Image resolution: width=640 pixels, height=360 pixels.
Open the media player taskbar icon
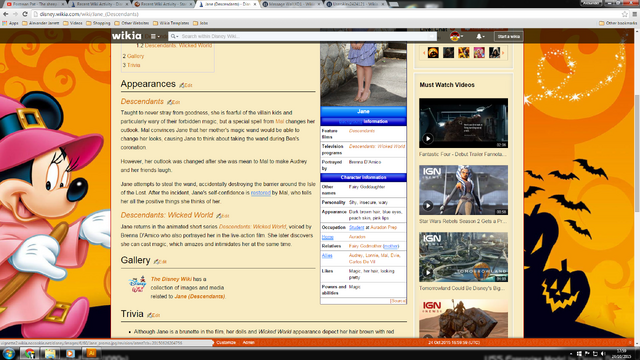coord(70,353)
